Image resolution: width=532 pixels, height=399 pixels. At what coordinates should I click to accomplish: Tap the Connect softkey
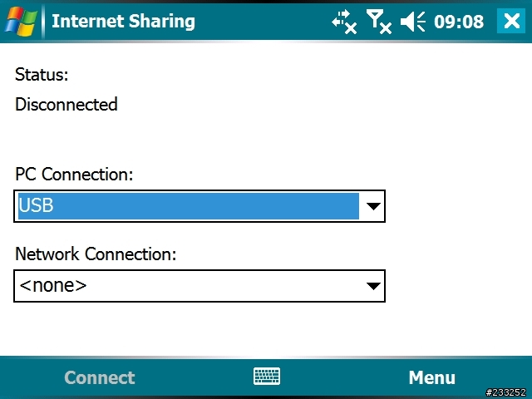(x=100, y=377)
